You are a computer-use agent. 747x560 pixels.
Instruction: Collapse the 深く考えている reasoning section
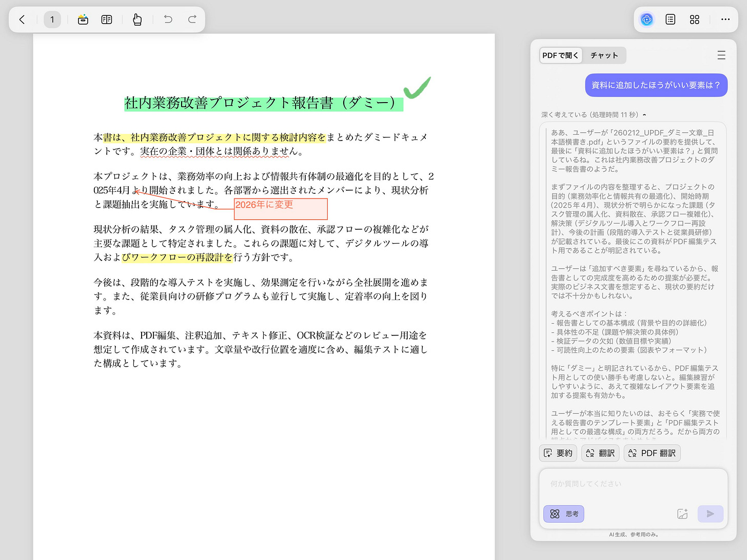644,115
